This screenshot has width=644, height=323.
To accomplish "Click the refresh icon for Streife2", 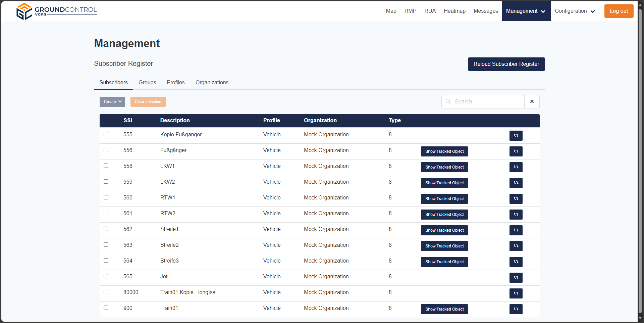I will (x=516, y=246).
